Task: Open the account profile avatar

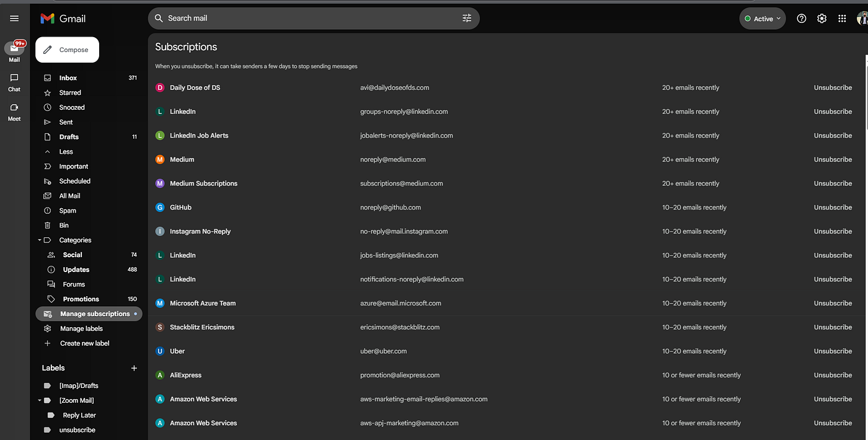Action: pyautogui.click(x=862, y=19)
